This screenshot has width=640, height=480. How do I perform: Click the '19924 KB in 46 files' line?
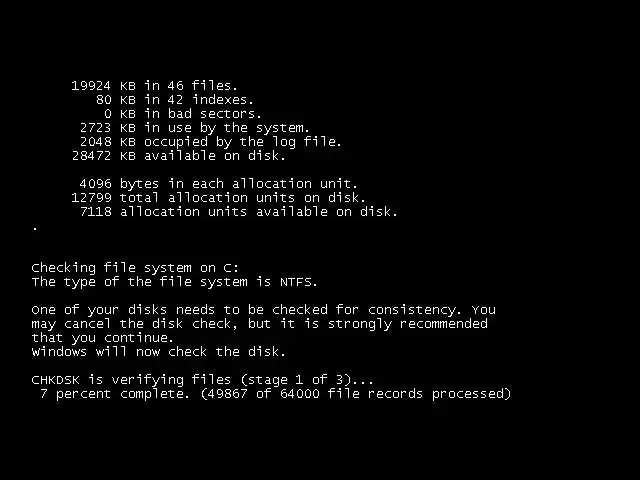pos(154,86)
